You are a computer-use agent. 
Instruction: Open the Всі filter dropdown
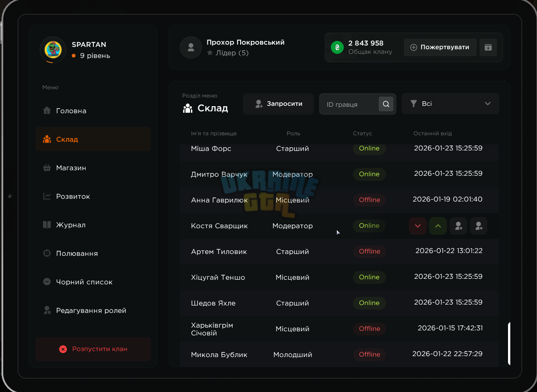click(450, 104)
